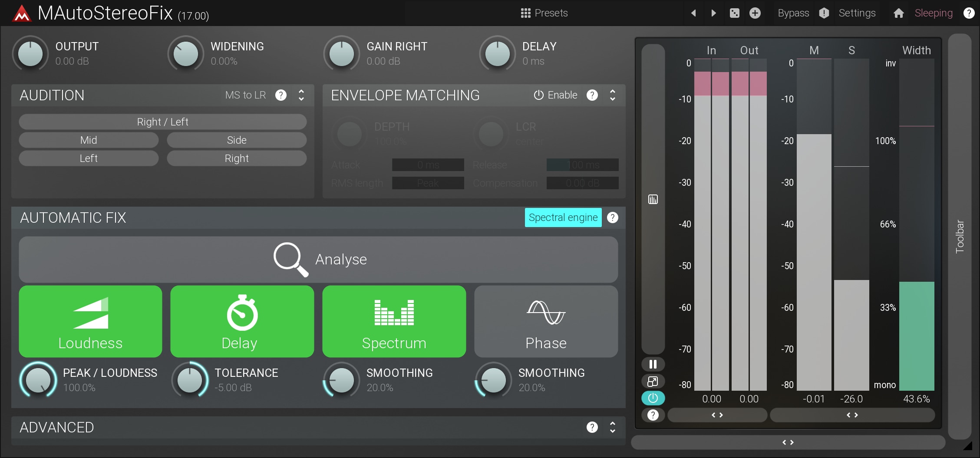The image size is (980, 458).
Task: Open the AUTOMATIC FIX help icon
Action: (612, 217)
